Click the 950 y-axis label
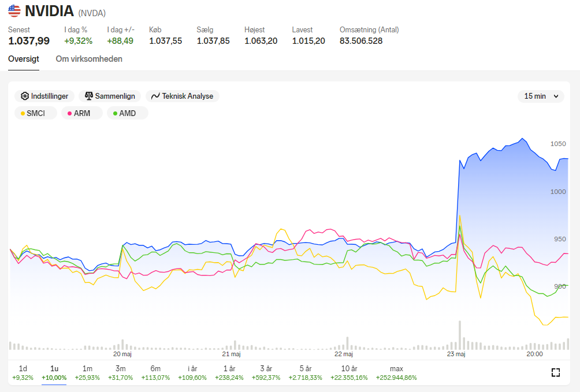This screenshot has width=580, height=392. 560,239
